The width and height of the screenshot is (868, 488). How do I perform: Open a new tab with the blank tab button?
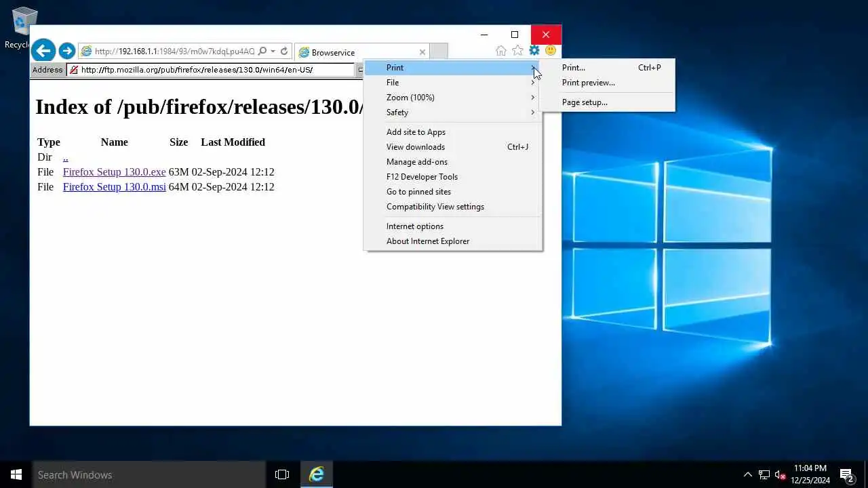439,52
